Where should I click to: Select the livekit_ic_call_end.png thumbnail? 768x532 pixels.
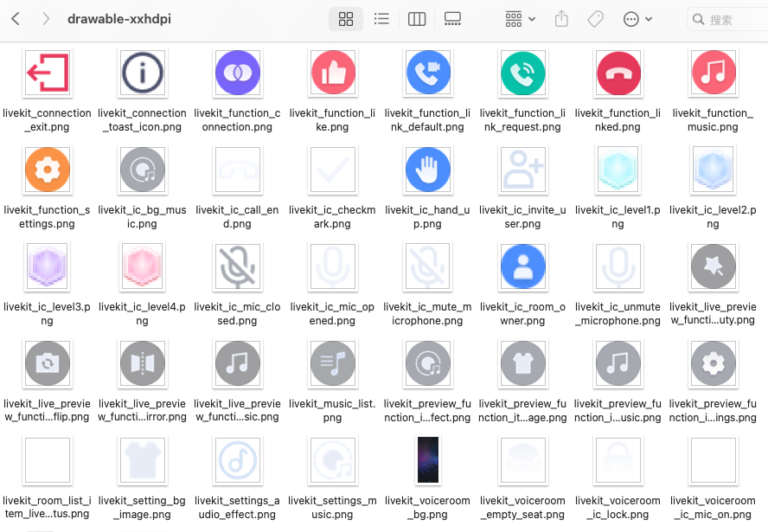(x=238, y=170)
